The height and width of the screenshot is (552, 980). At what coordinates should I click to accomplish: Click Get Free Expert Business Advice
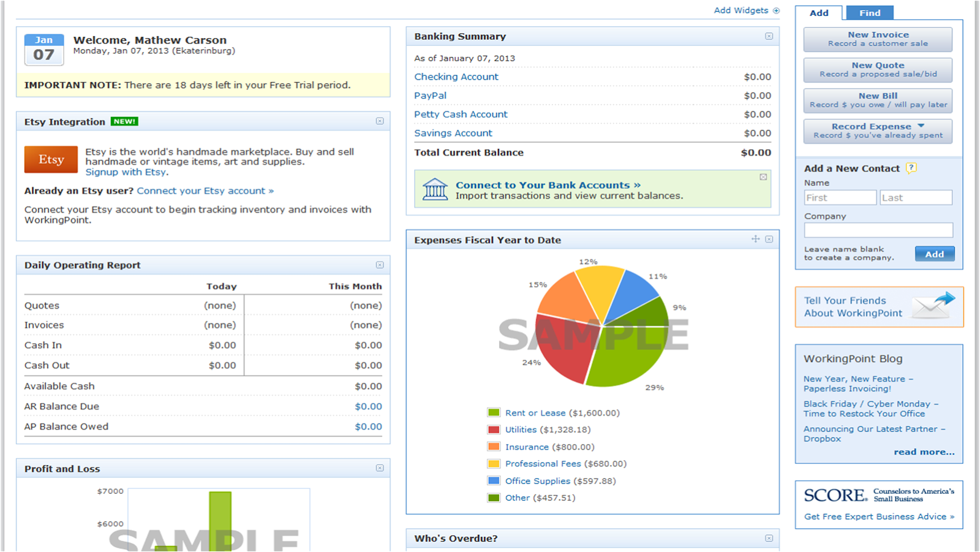pyautogui.click(x=875, y=516)
